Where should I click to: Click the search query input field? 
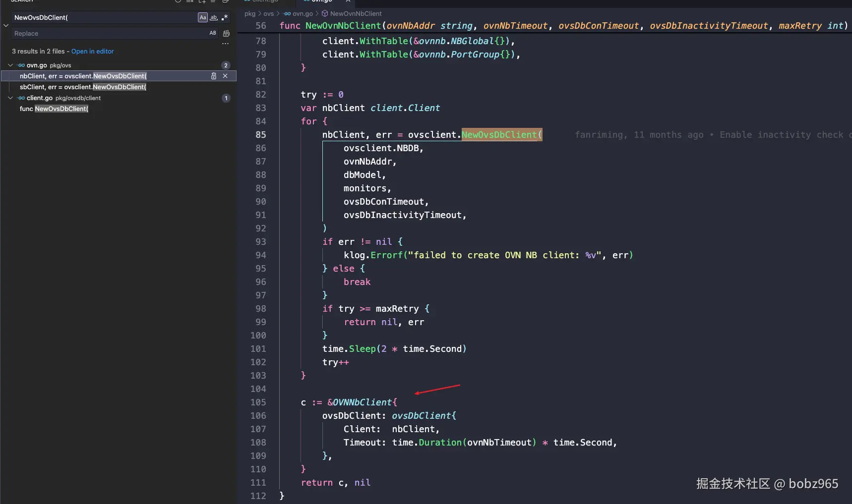pyautogui.click(x=104, y=17)
